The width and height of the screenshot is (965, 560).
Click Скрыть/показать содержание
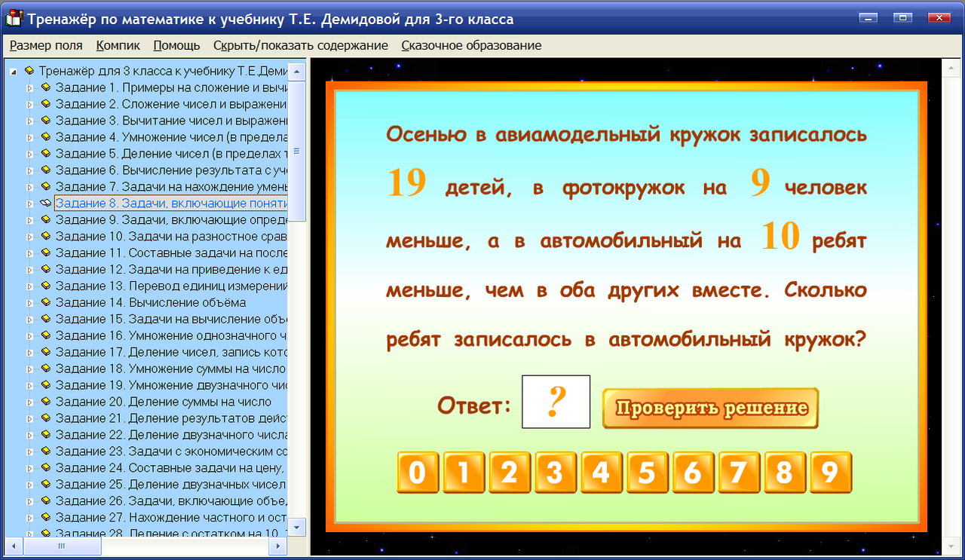(300, 45)
